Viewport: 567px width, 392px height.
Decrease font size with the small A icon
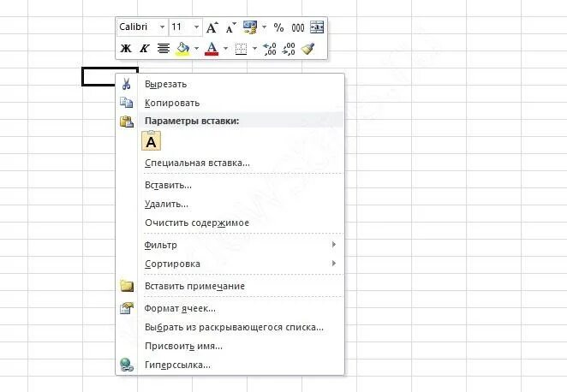(x=230, y=27)
